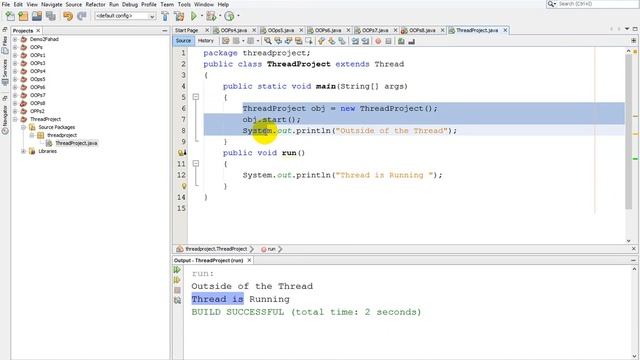Expand the Demo3Fahad project node
Viewport: 640px width, 360px height.
(15, 39)
